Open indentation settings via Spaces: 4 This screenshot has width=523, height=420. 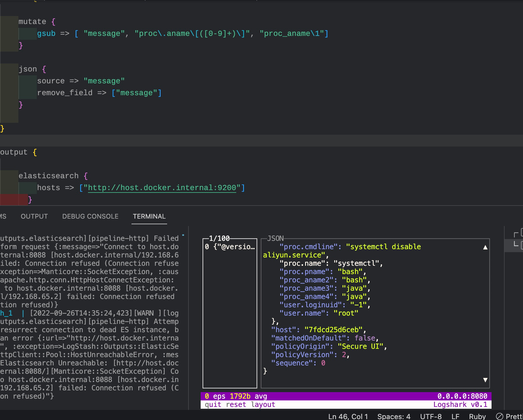pos(394,416)
